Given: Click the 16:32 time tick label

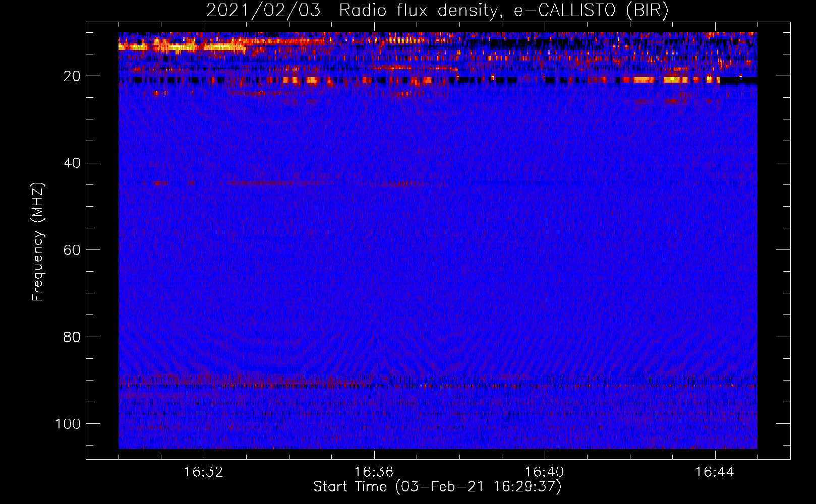Looking at the screenshot, I should [x=203, y=472].
